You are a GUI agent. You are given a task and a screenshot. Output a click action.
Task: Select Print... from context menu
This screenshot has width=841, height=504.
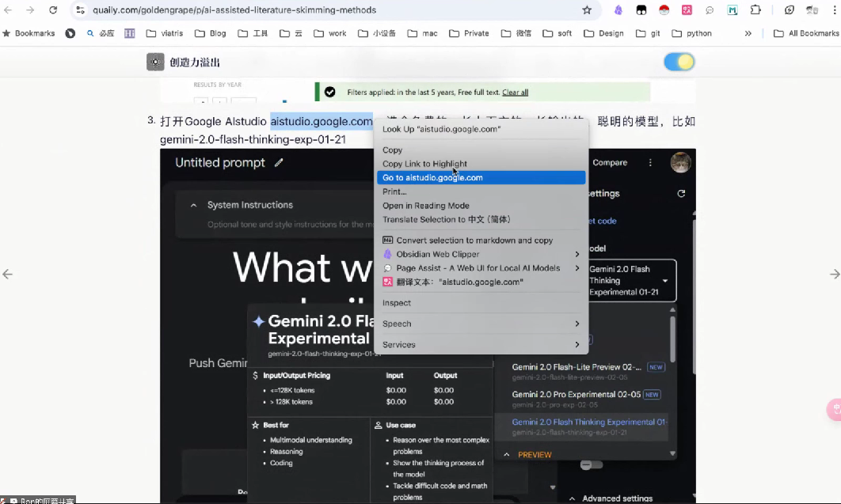click(481, 191)
